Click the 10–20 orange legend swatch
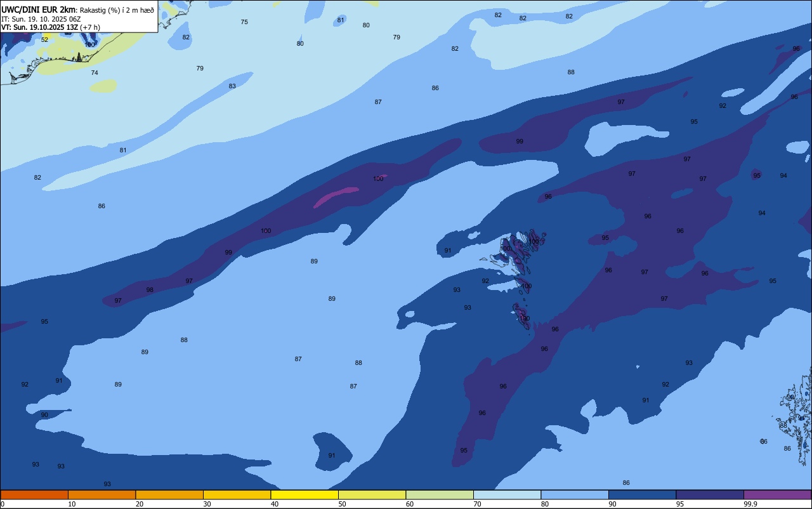Viewport: 812px width, 509px height. click(101, 494)
